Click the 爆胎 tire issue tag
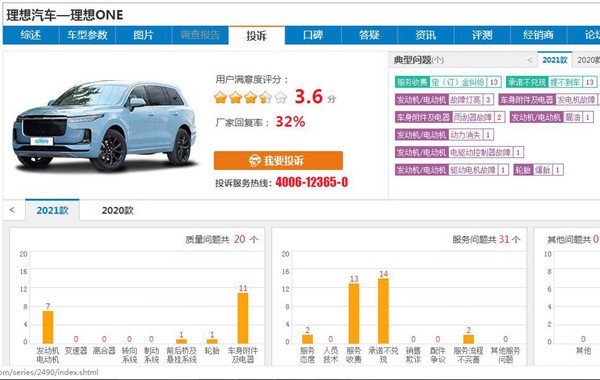600x380 pixels. coord(543,170)
